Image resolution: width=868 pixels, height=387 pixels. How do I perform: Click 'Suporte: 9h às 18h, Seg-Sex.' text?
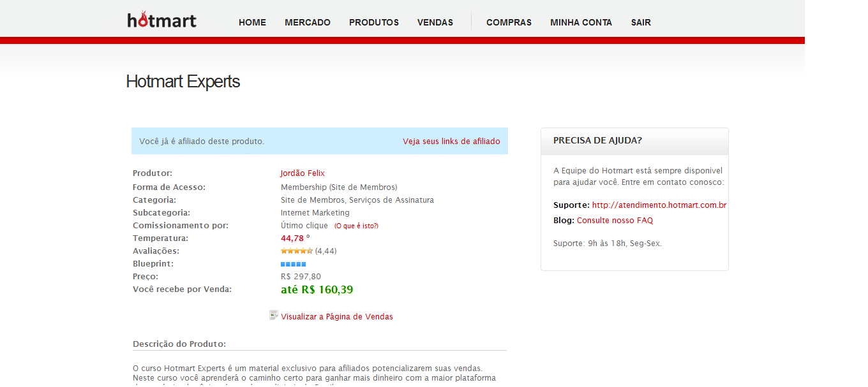[x=608, y=244]
